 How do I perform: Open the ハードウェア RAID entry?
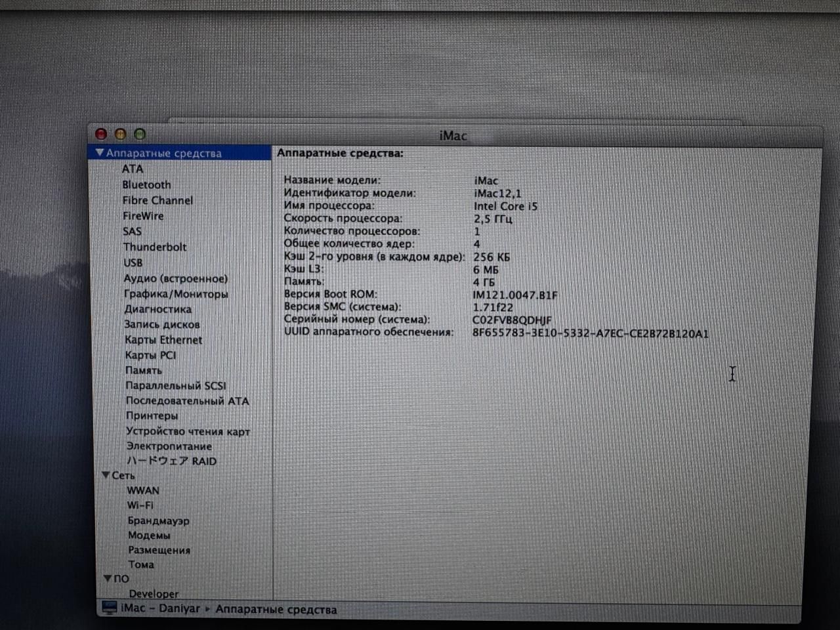171,461
